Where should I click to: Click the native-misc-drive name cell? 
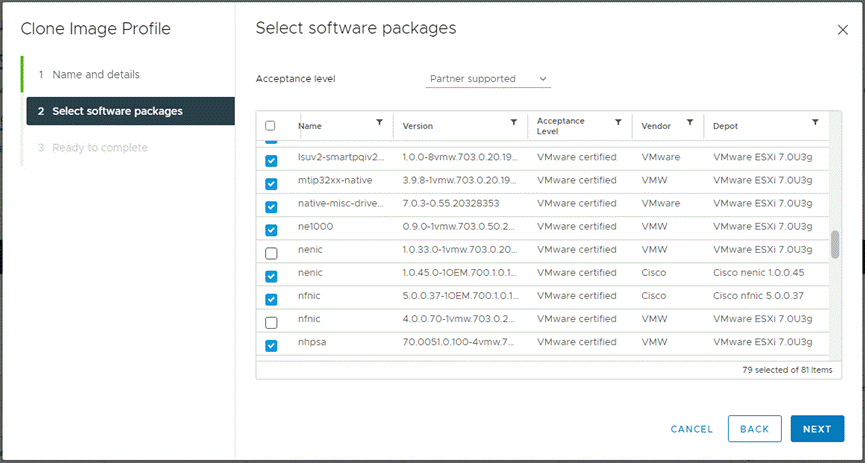coord(340,203)
